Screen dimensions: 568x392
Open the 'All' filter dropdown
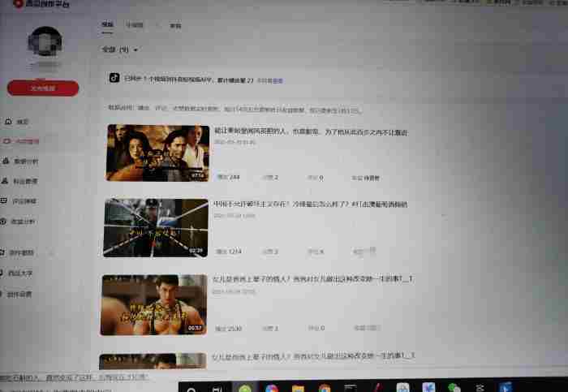(x=120, y=50)
